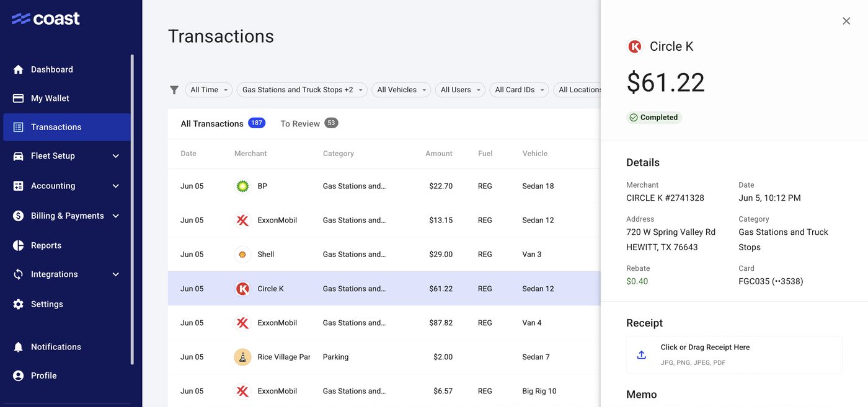Sort by the Category column header
The height and width of the screenshot is (407, 868).
(339, 154)
